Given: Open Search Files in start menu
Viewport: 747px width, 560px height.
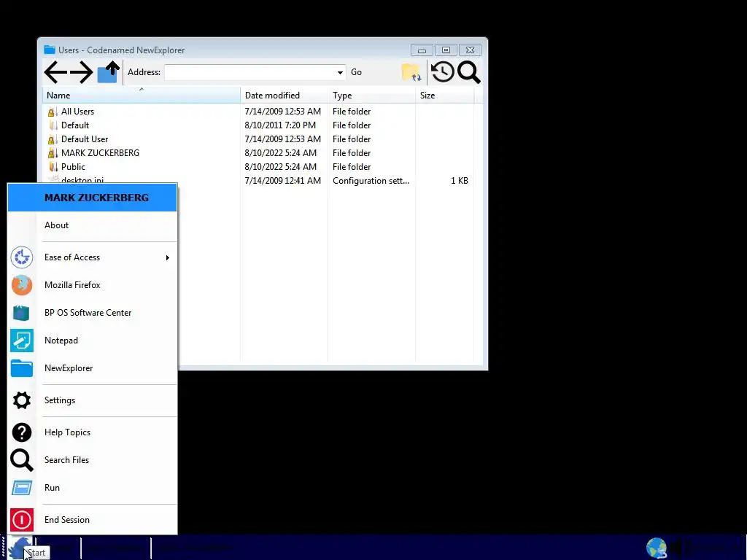Looking at the screenshot, I should 93,459.
